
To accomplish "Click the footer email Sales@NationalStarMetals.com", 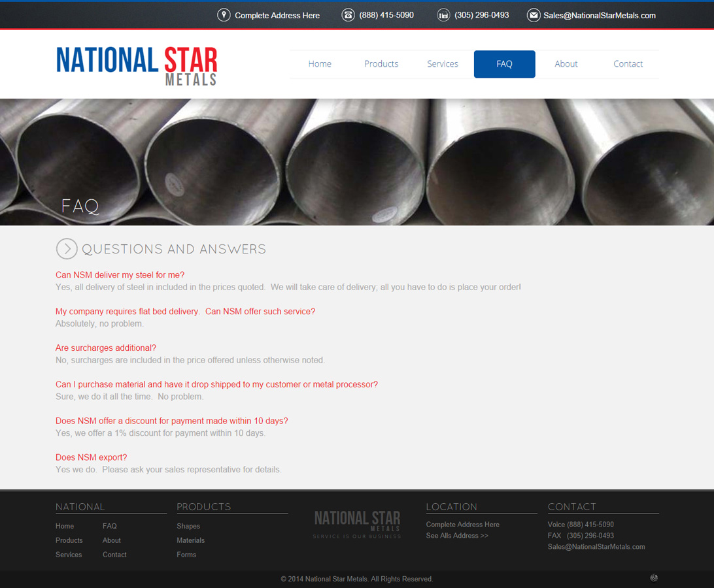I will [596, 547].
